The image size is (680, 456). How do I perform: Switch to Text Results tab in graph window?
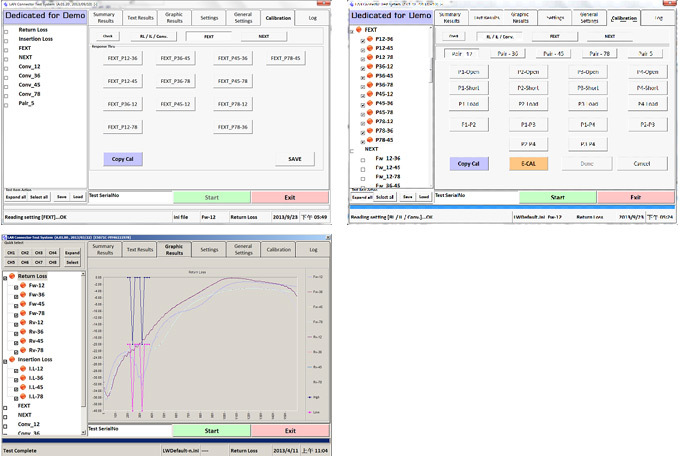(x=138, y=249)
